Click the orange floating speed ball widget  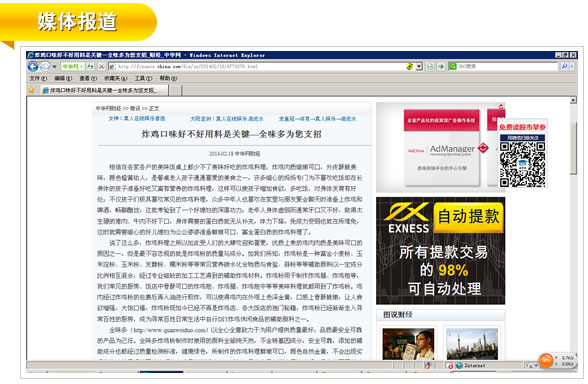tap(547, 361)
